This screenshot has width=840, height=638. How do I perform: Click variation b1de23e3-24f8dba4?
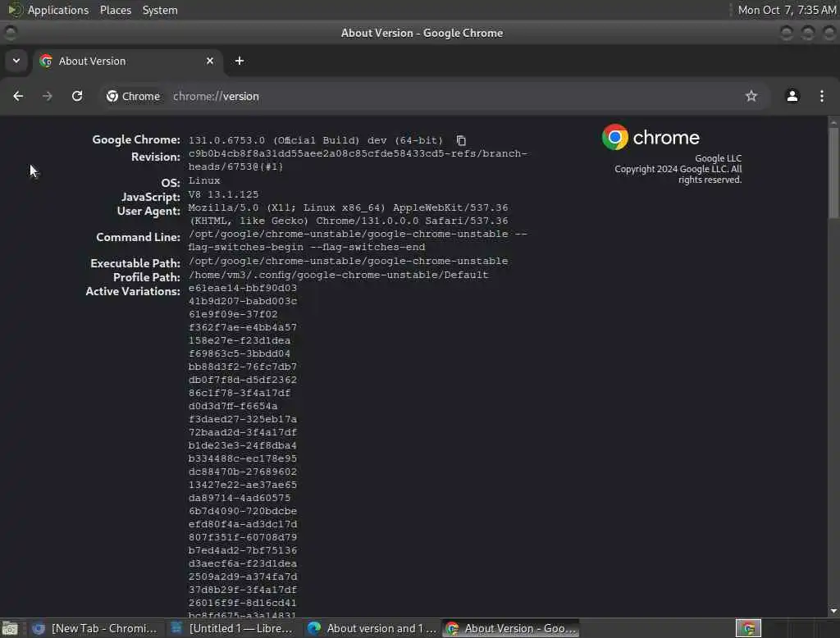243,445
